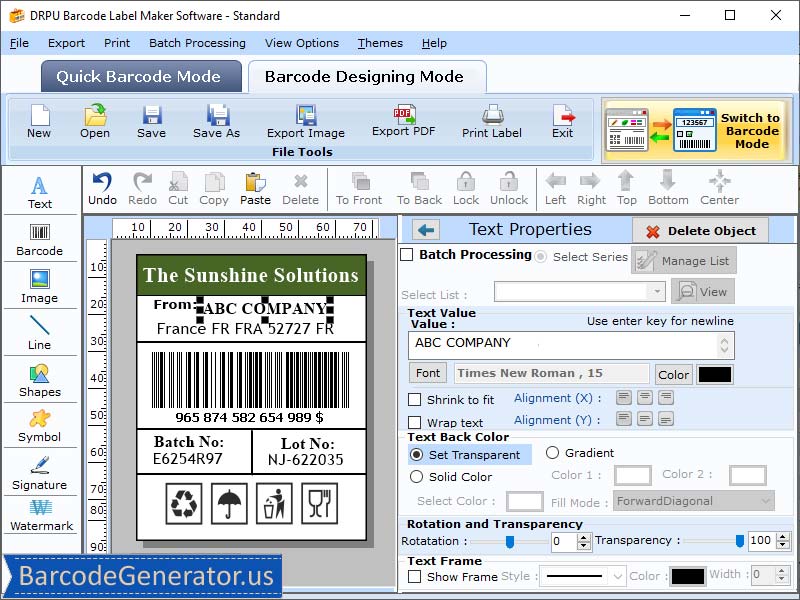Switch to Quick Barcode Mode tab
The width and height of the screenshot is (800, 600).
[x=140, y=76]
